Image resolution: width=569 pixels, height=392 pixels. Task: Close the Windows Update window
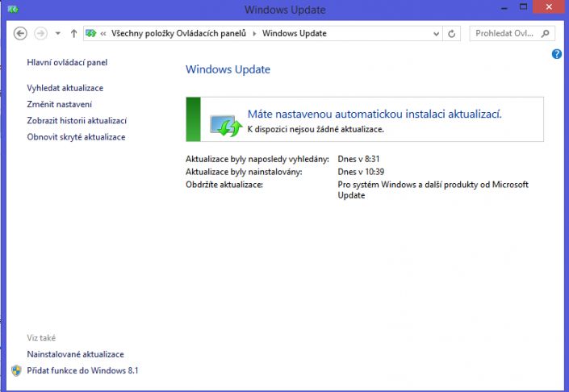tap(549, 7)
